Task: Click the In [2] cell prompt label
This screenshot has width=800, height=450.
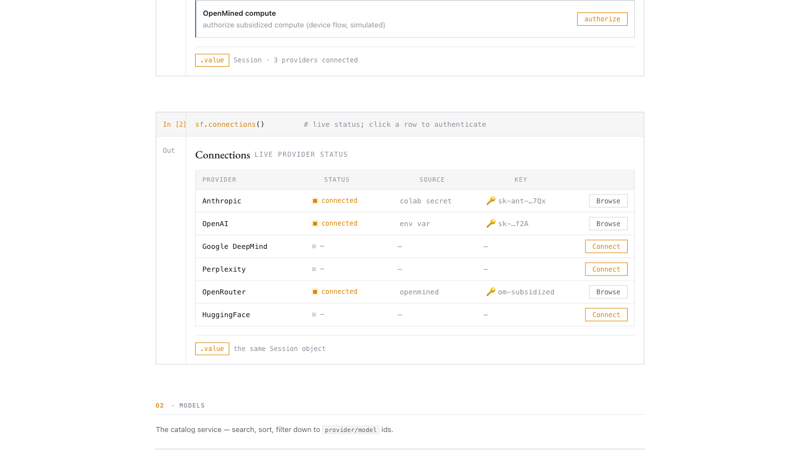Action: pyautogui.click(x=174, y=124)
